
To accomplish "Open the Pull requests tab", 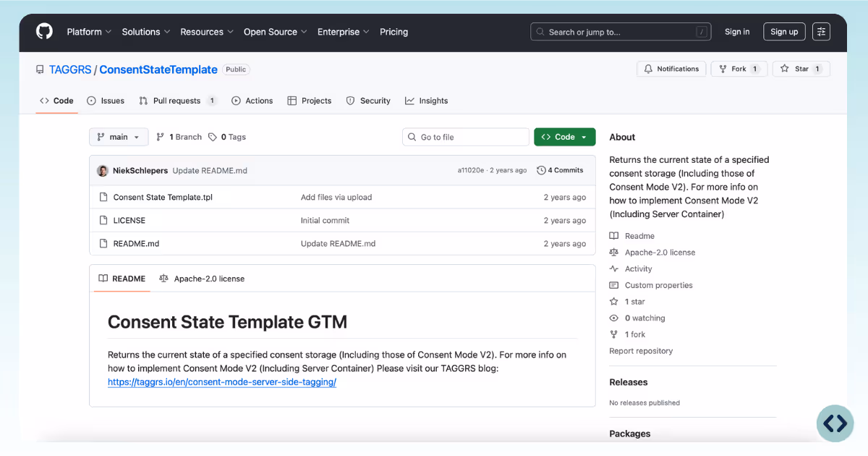I will tap(178, 101).
